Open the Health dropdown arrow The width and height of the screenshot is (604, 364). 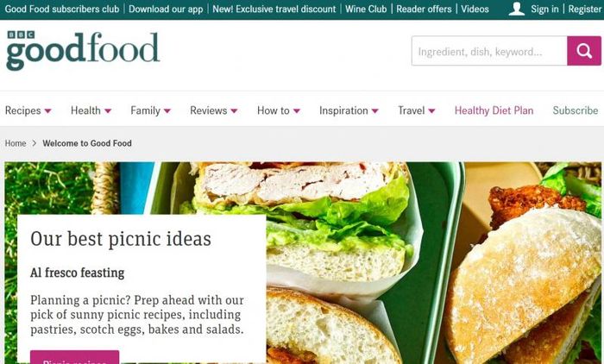108,111
